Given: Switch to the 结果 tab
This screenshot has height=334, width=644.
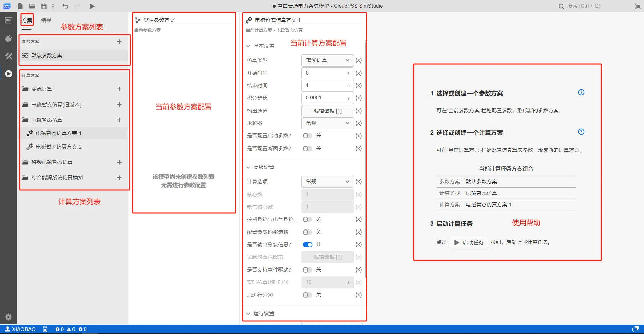Looking at the screenshot, I should [x=46, y=20].
